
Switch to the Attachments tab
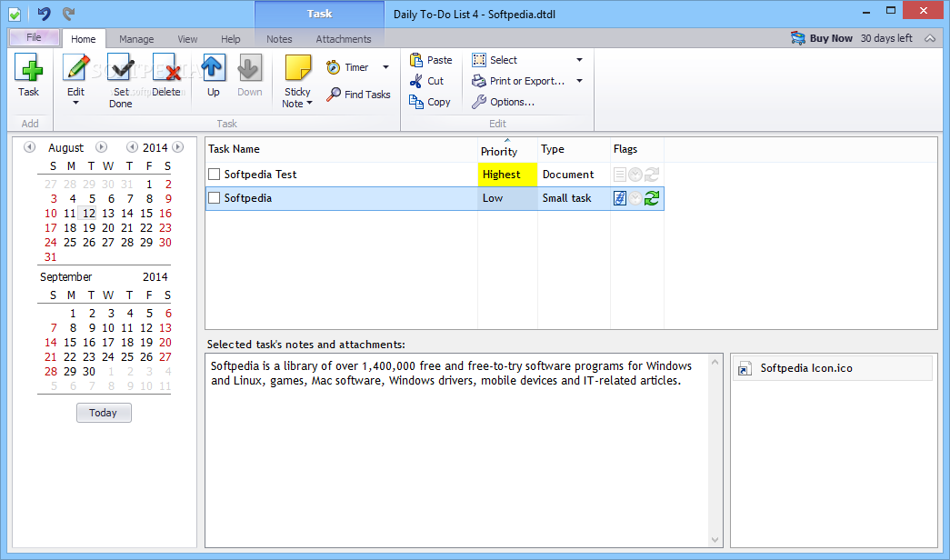[344, 39]
